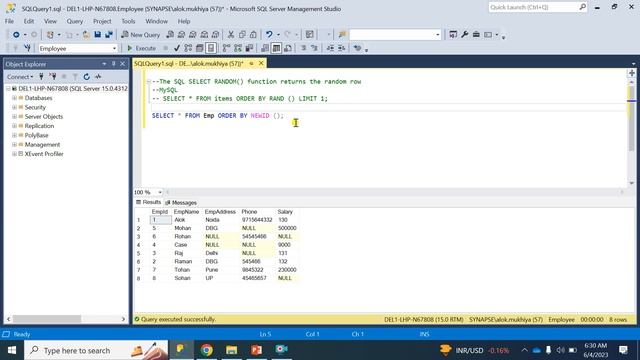
Task: Click the Activity Monitor icon in Object Explorer
Action: (98, 77)
